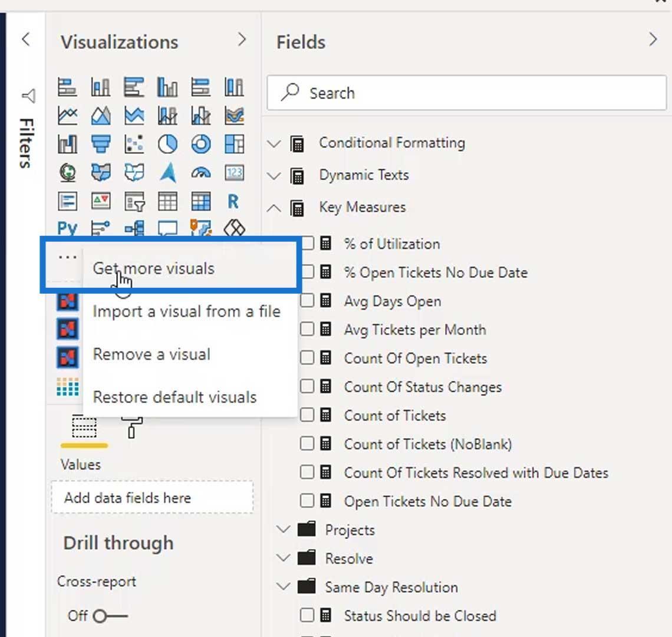
Task: Select the Scatter chart visual
Action: click(x=134, y=144)
